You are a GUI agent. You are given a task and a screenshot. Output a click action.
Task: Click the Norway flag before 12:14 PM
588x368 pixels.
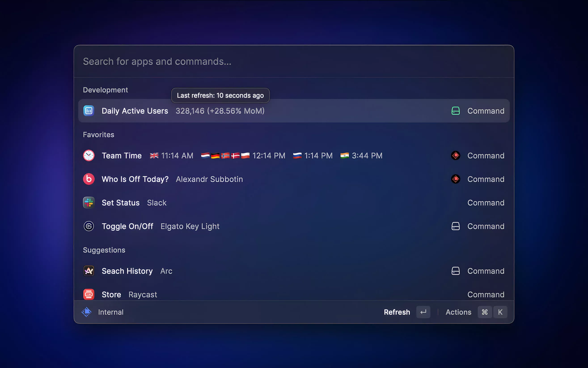tap(225, 156)
